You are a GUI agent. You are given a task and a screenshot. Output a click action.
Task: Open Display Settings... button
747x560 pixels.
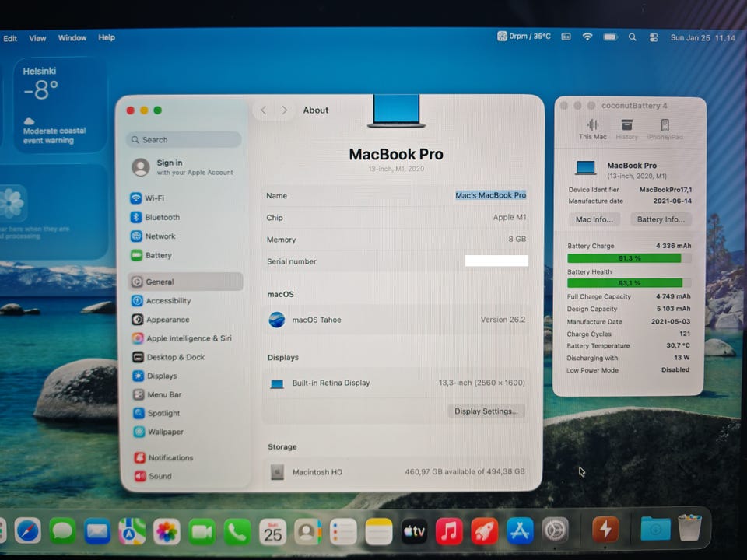[x=486, y=411]
